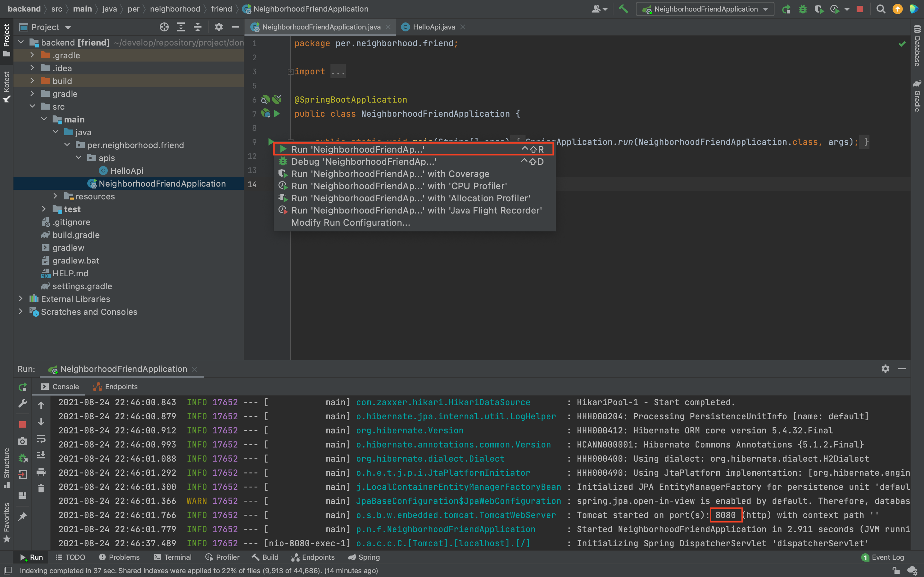The width and height of the screenshot is (924, 577).
Task: Expand the resources folder in tree
Action: (x=56, y=196)
